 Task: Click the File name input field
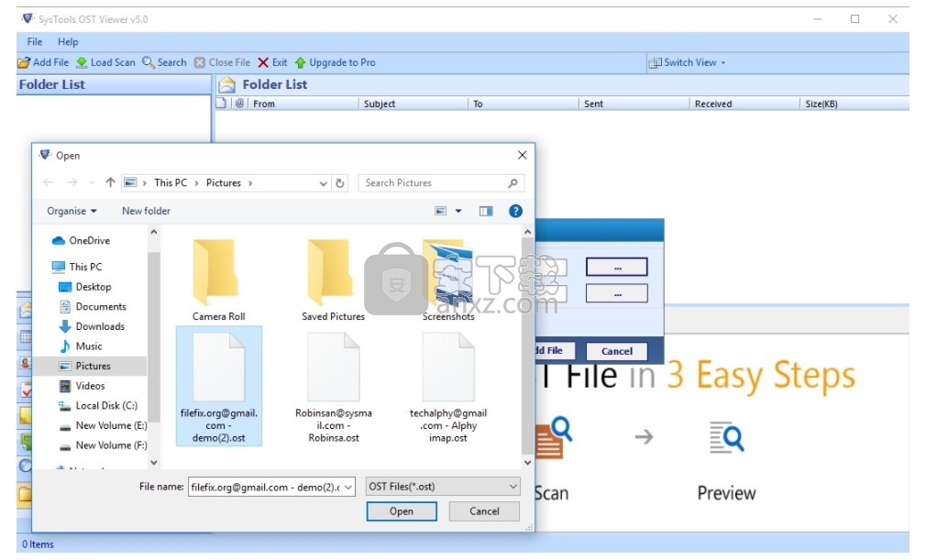point(266,488)
